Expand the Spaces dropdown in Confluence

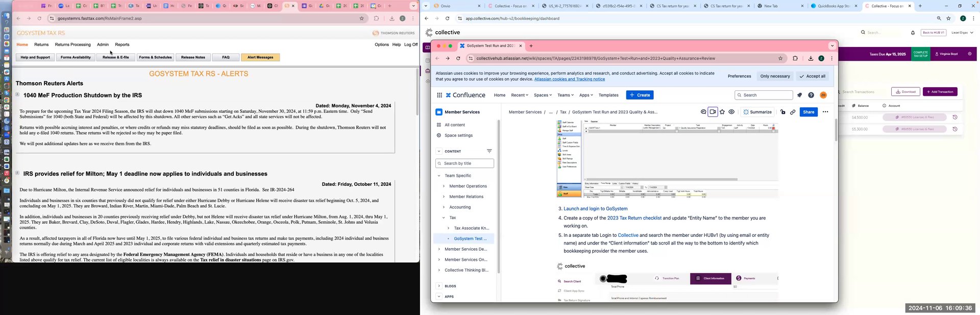click(x=543, y=95)
